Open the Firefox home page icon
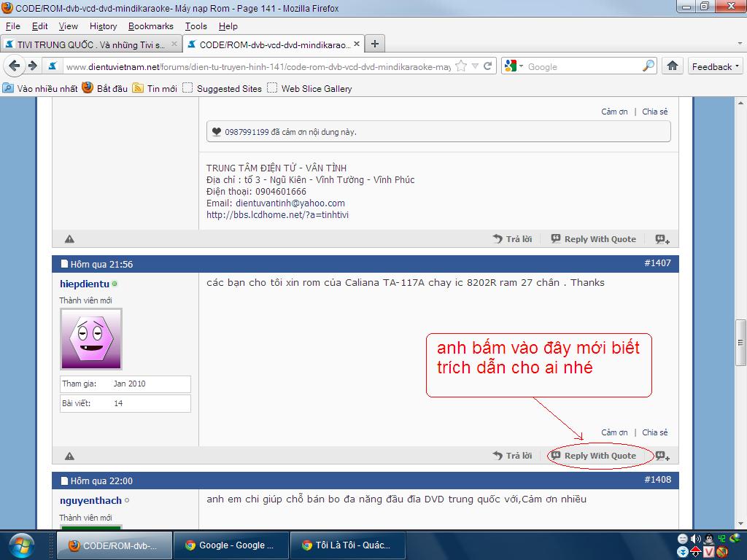The width and height of the screenshot is (747, 560). click(x=672, y=66)
